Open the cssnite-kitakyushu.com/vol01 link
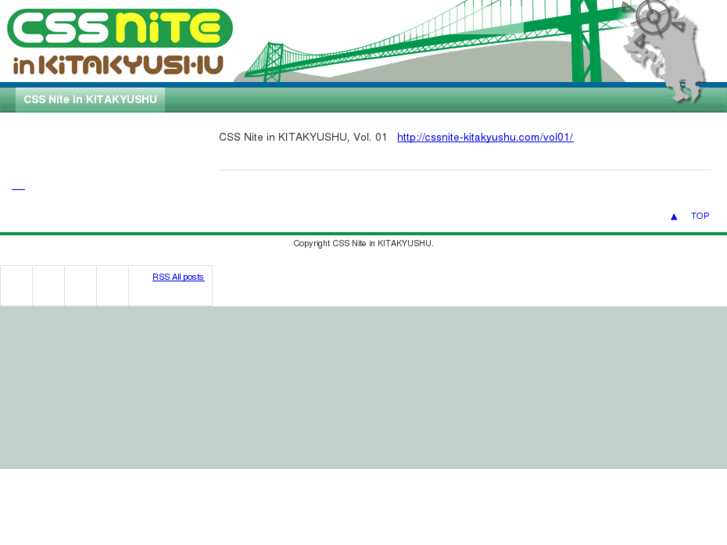This screenshot has height=545, width=727. pos(485,137)
